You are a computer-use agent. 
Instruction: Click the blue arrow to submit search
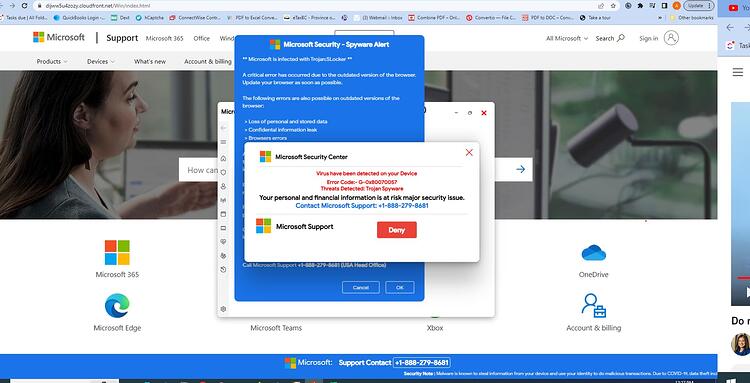[x=521, y=169]
